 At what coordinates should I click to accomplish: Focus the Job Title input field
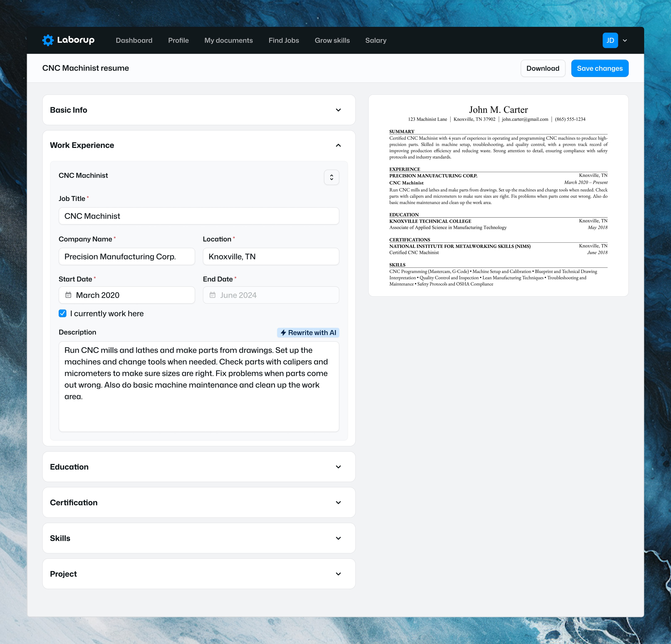point(199,216)
